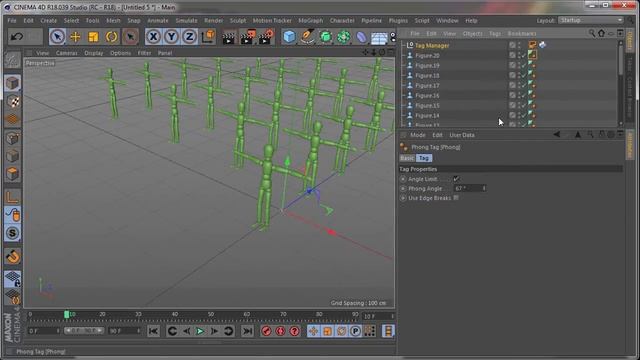Toggle the coordinate system icon

click(x=208, y=37)
